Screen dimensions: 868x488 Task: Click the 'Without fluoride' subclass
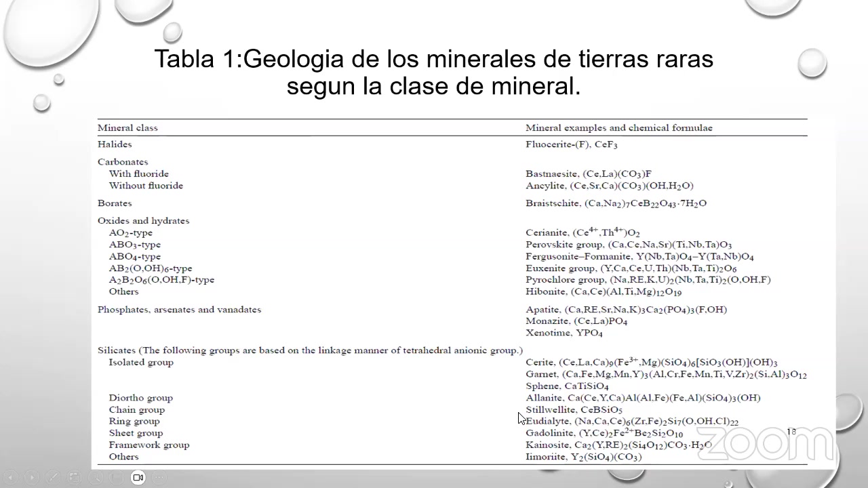[146, 186]
